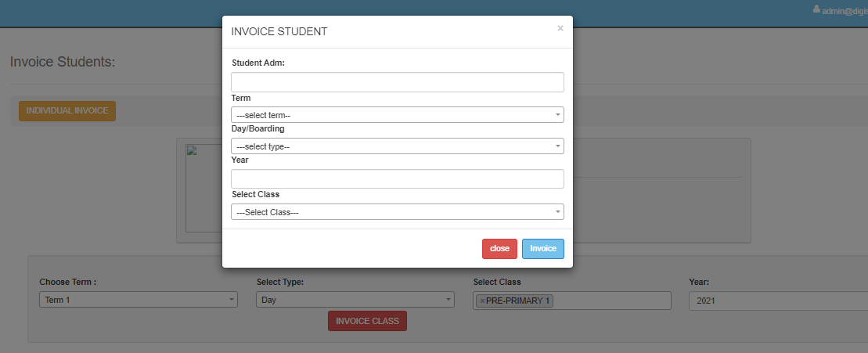This screenshot has width=868, height=353.
Task: Dismiss the Invoice Student dialog with the × icon
Action: point(560,28)
